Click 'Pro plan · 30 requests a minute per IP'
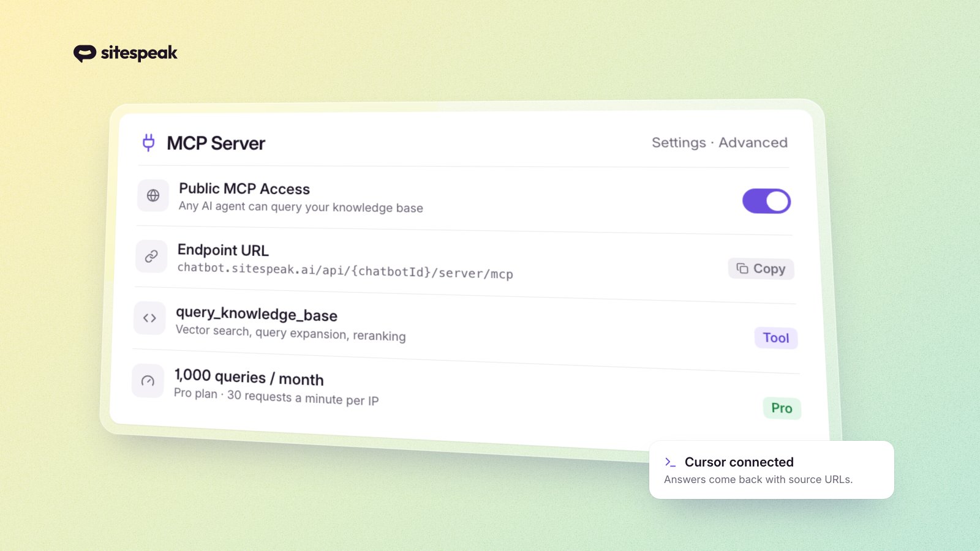Image resolution: width=980 pixels, height=551 pixels. [276, 397]
